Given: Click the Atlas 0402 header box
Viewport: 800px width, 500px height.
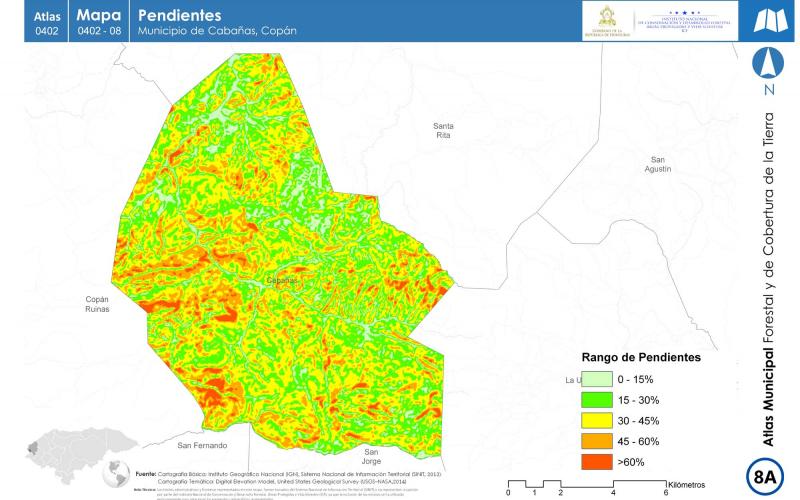Looking at the screenshot, I should coord(46,21).
